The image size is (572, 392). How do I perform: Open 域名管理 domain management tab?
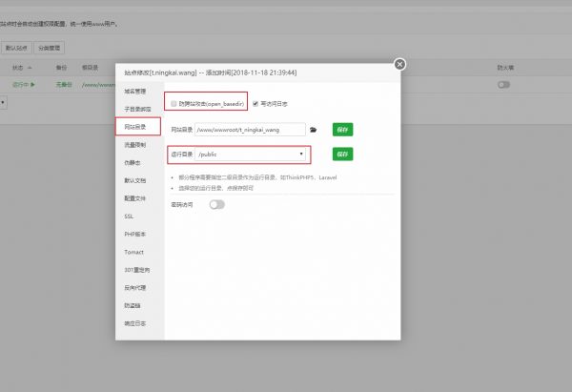(x=135, y=92)
